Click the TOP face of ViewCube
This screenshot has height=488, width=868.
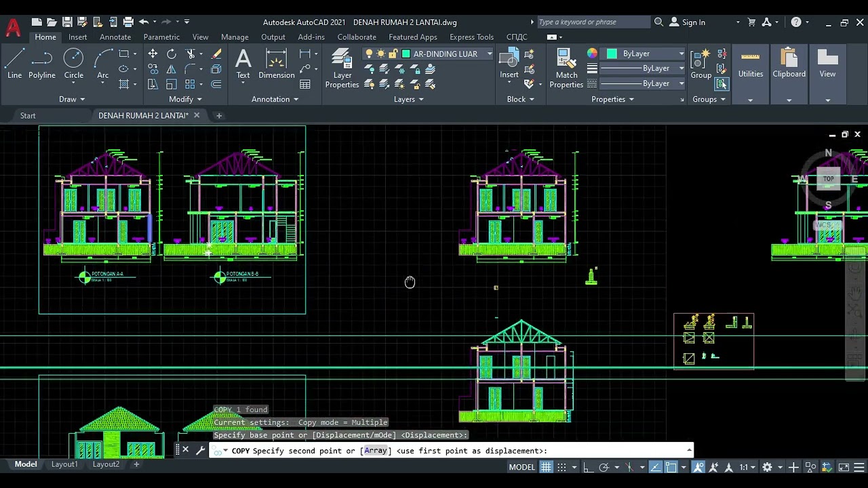pos(828,179)
